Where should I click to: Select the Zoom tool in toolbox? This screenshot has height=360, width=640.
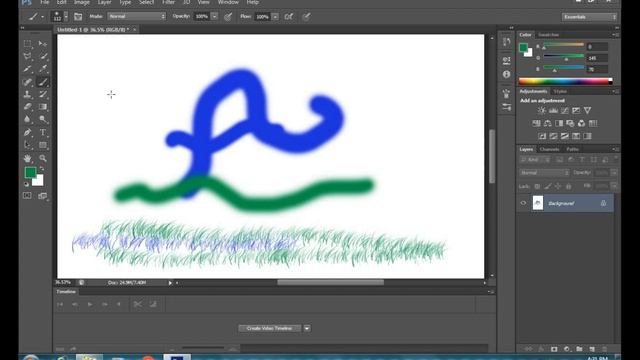(42, 158)
